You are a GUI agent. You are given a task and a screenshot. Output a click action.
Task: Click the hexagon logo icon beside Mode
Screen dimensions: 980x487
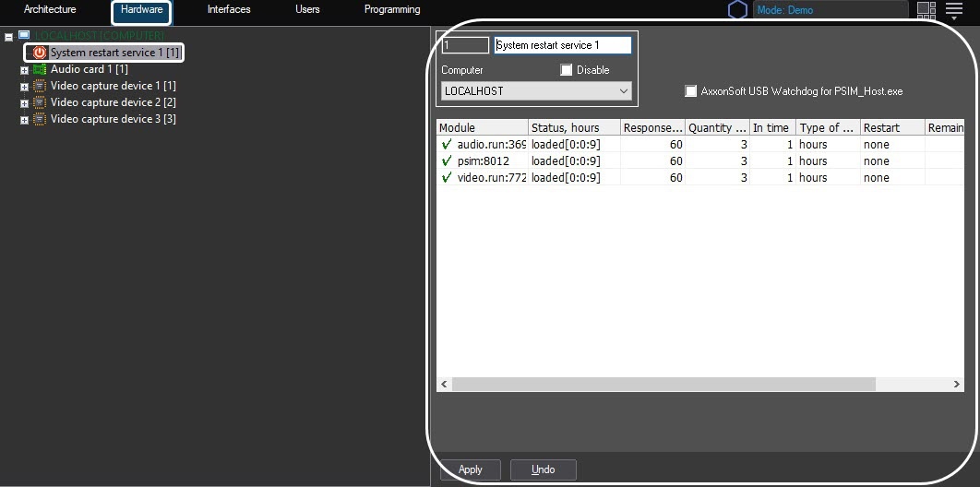(737, 10)
